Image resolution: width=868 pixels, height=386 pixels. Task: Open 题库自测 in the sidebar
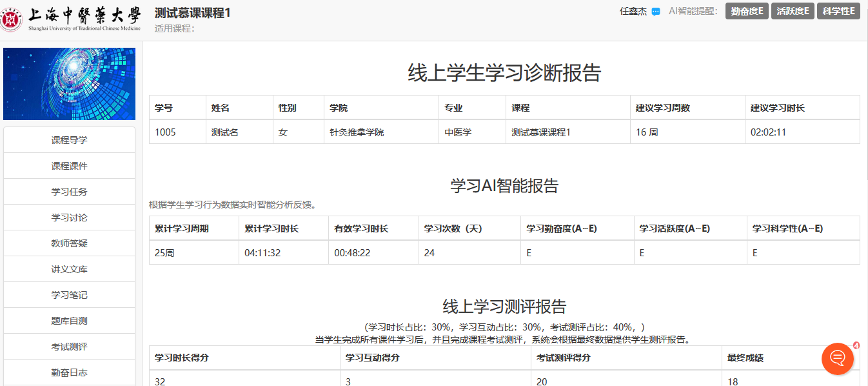click(x=70, y=321)
